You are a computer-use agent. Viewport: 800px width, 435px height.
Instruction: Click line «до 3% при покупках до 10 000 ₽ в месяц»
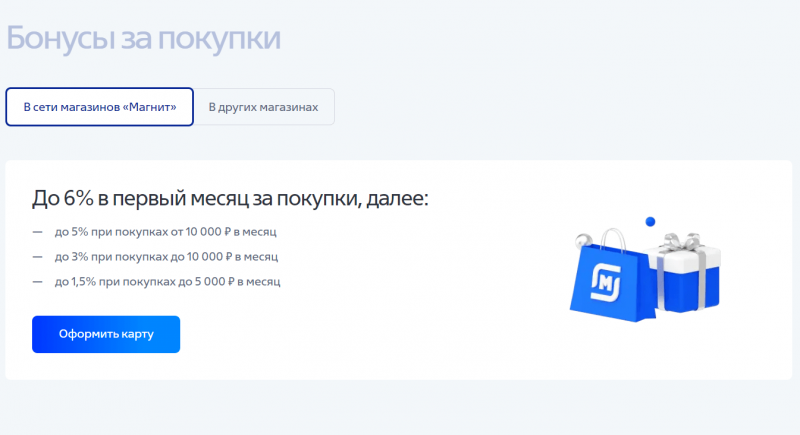coord(166,257)
